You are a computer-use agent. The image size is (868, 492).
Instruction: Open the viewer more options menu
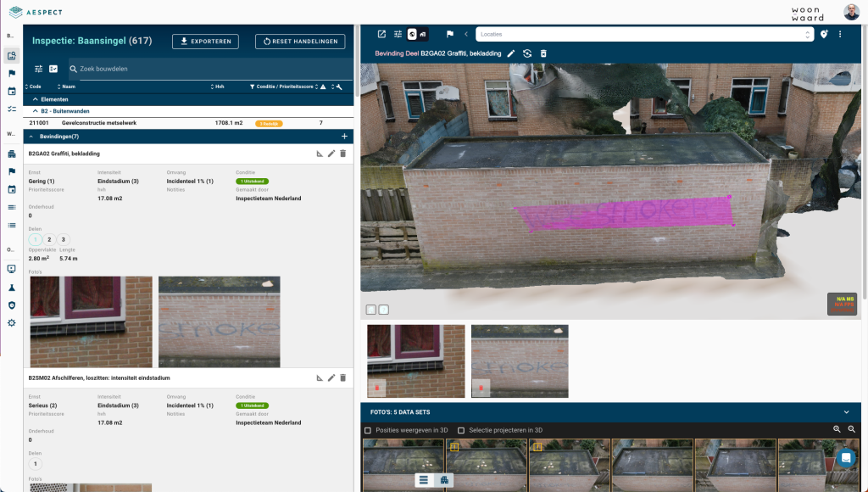coord(840,34)
